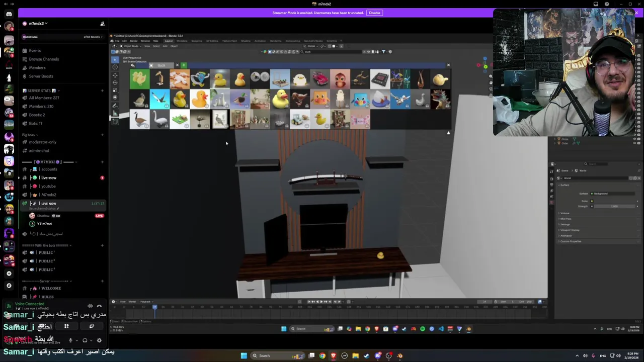
Task: Open the accounts channel
Action: (63, 169)
